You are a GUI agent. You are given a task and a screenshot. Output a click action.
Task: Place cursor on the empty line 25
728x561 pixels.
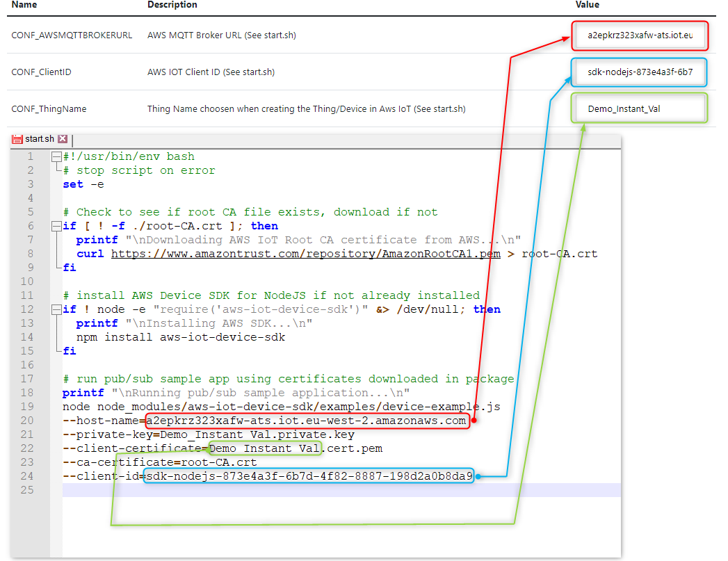tap(278, 490)
